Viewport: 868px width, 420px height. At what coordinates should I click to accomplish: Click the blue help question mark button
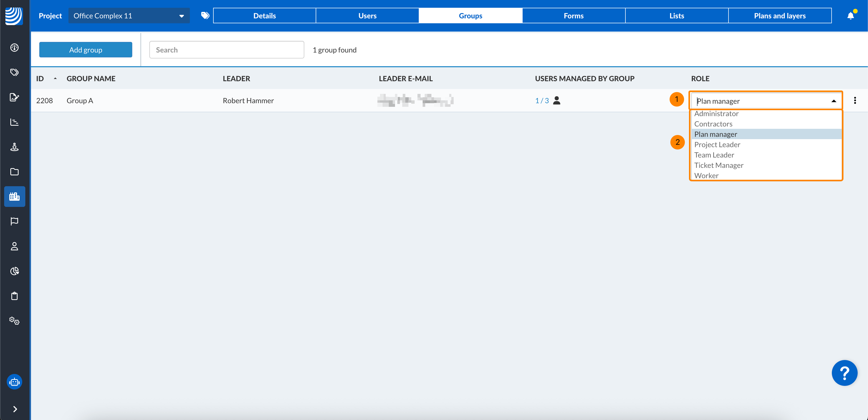844,373
